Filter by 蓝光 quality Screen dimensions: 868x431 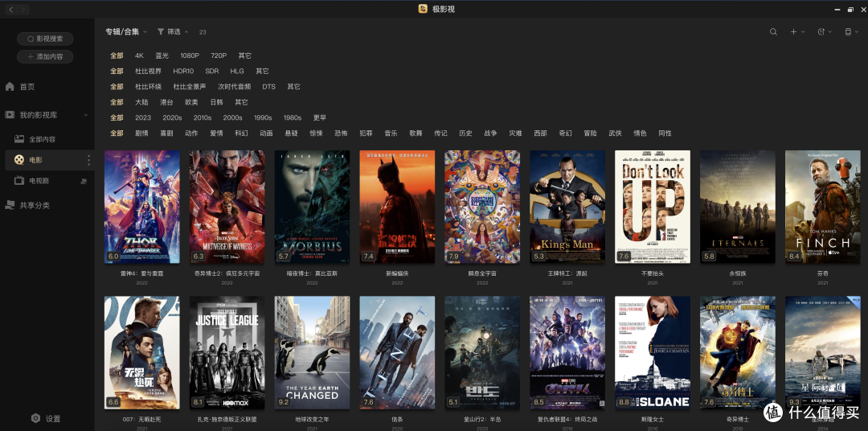(x=162, y=55)
